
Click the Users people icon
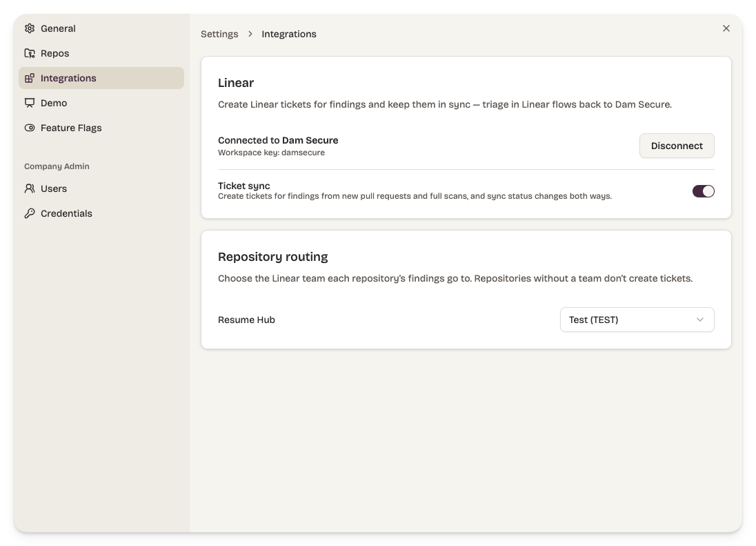pos(30,188)
